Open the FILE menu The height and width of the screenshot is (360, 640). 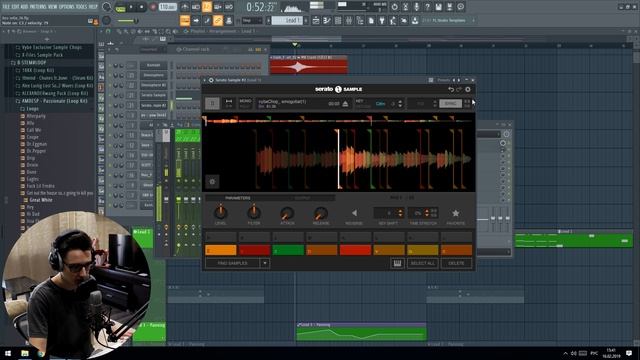pyautogui.click(x=6, y=7)
